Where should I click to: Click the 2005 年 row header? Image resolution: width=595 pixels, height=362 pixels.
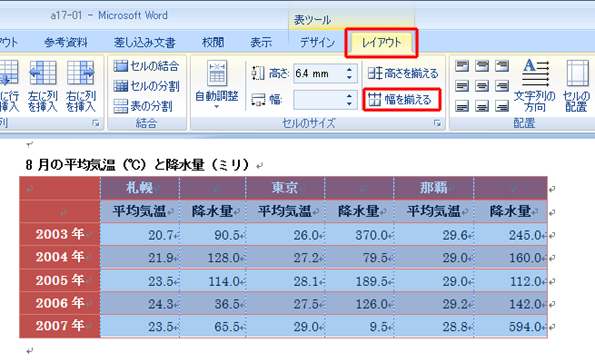60,280
